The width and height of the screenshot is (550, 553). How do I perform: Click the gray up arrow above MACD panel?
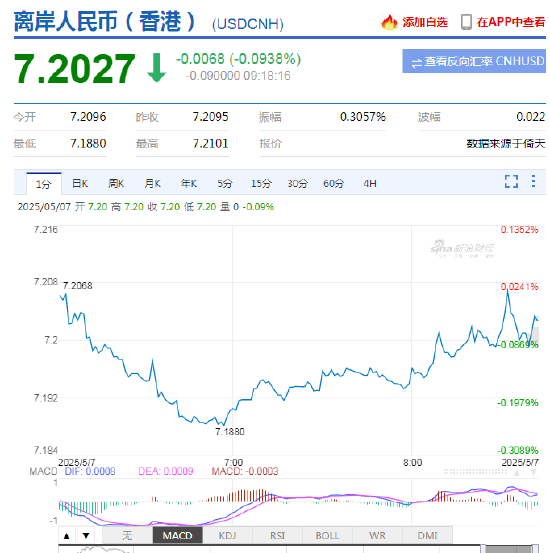tap(517, 473)
